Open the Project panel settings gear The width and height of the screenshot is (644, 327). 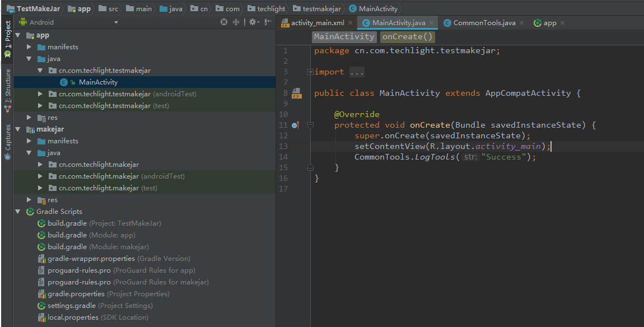(254, 22)
